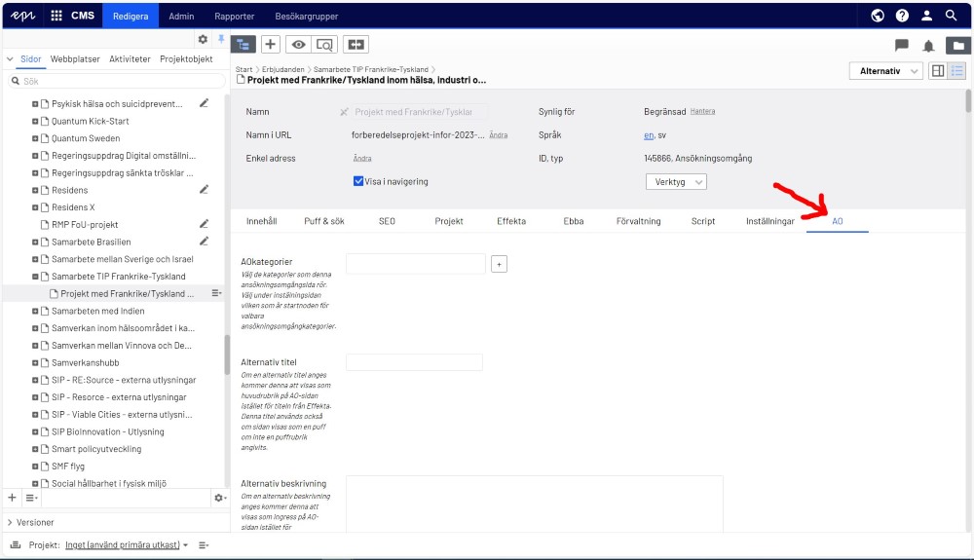Switch to all-properties list view toggle
The height and width of the screenshot is (560, 974).
click(957, 71)
